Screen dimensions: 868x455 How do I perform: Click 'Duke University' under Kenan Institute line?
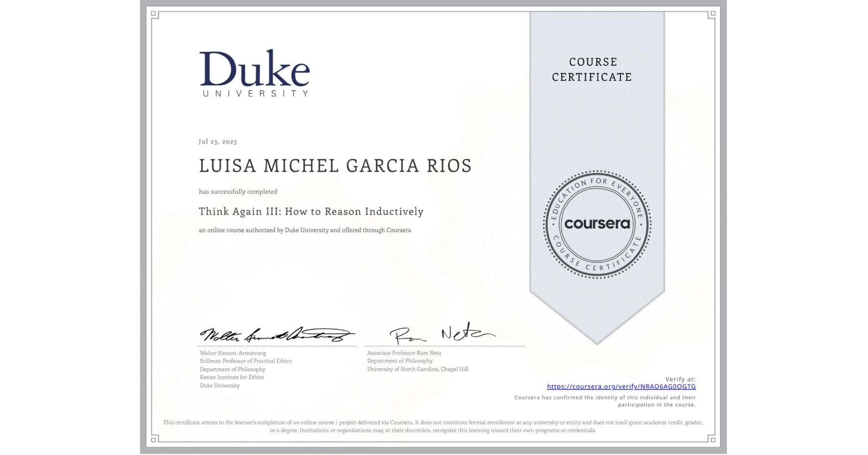219,385
